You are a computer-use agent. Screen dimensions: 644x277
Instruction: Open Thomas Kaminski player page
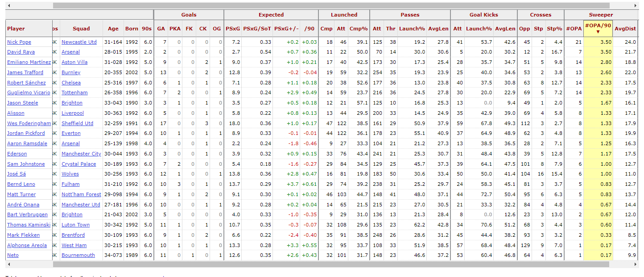[29, 225]
